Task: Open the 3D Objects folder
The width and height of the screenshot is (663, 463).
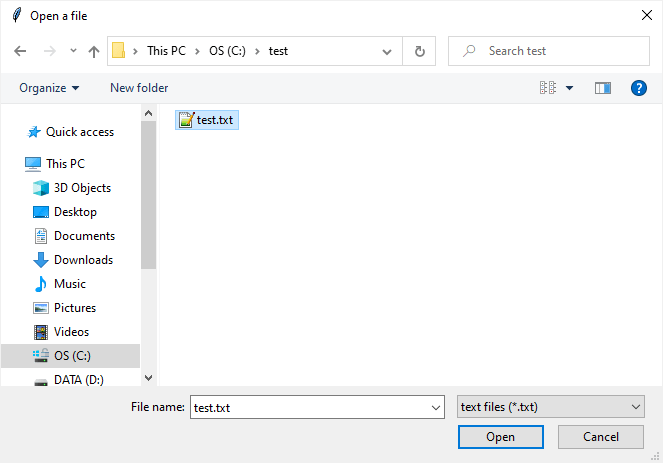Action: [x=82, y=188]
